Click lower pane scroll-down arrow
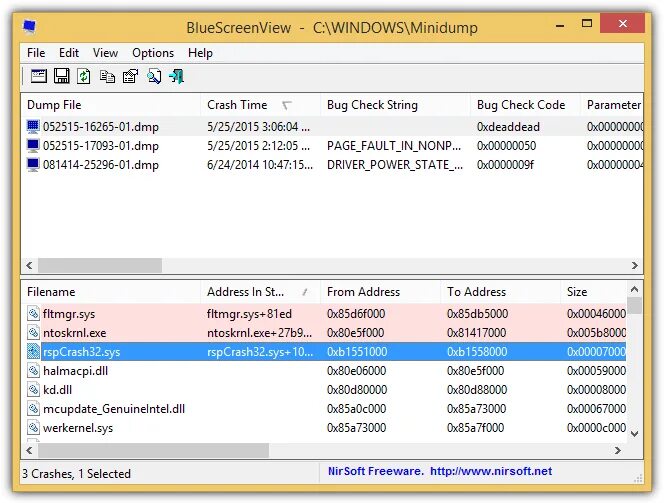The width and height of the screenshot is (664, 503). pos(634,434)
